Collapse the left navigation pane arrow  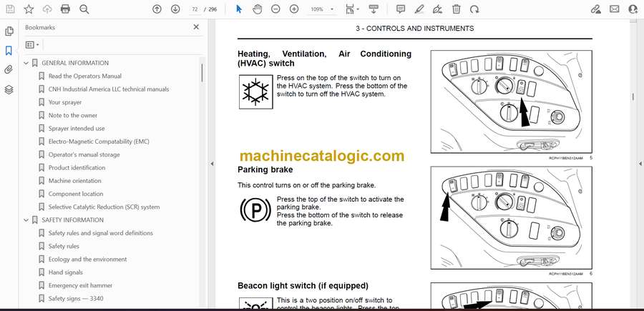tap(212, 164)
